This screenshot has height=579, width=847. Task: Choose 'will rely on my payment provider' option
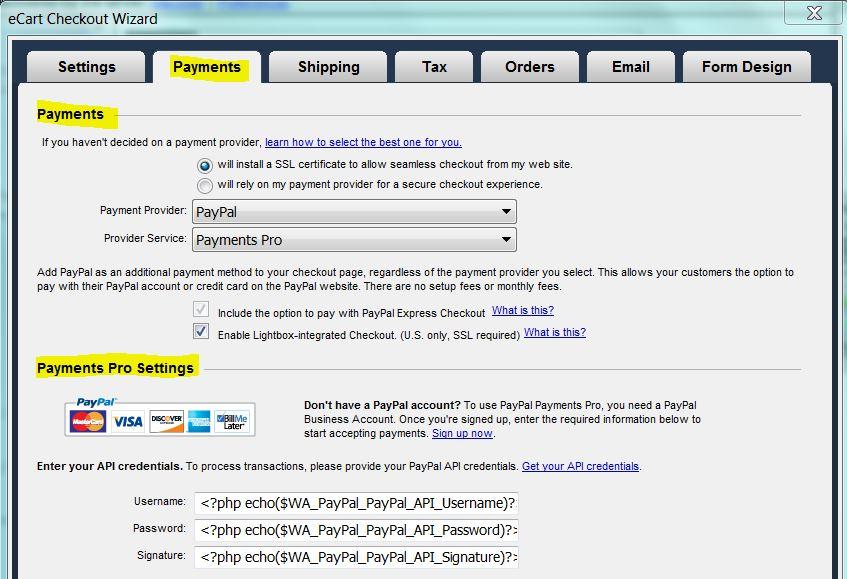click(205, 186)
